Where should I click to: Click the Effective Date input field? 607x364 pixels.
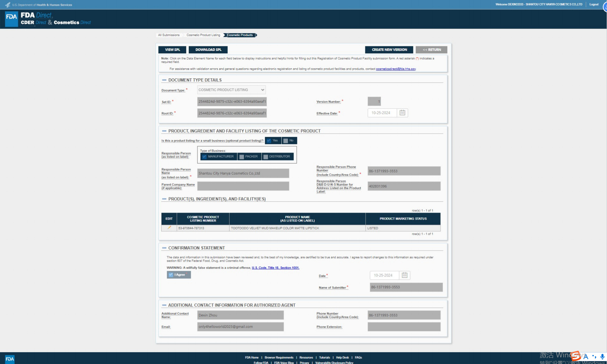[382, 113]
